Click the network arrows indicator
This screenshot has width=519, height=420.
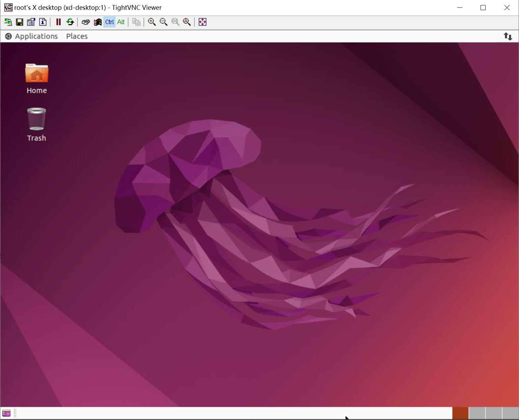(508, 36)
